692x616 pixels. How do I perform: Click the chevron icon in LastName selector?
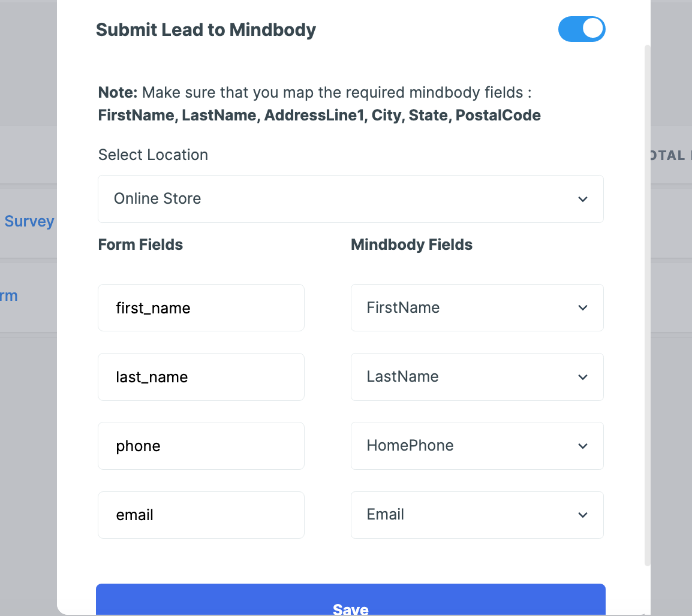(x=582, y=377)
